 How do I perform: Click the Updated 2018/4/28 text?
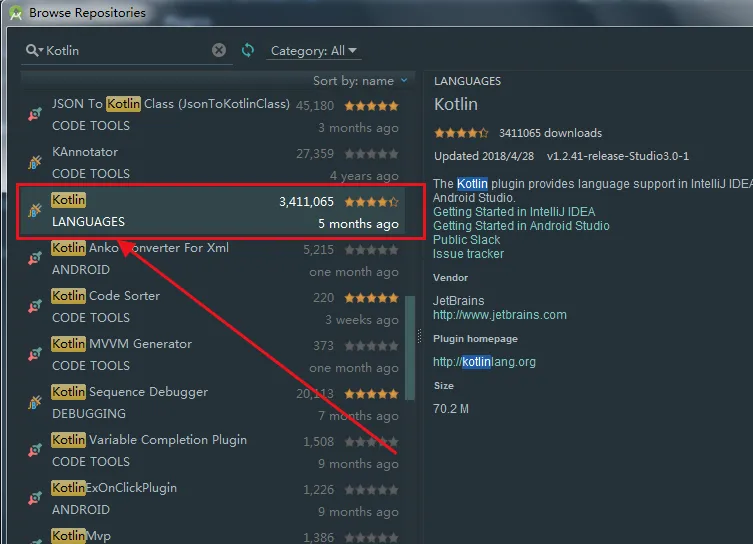484,156
